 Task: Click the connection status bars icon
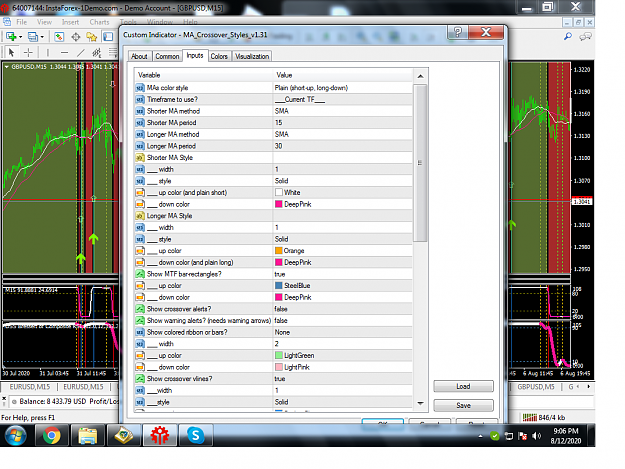(x=530, y=418)
